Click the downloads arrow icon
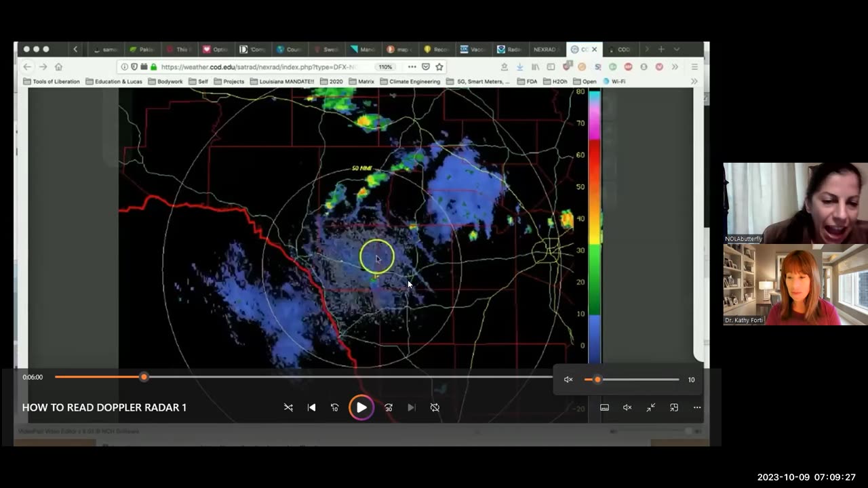868x488 pixels. click(x=519, y=67)
